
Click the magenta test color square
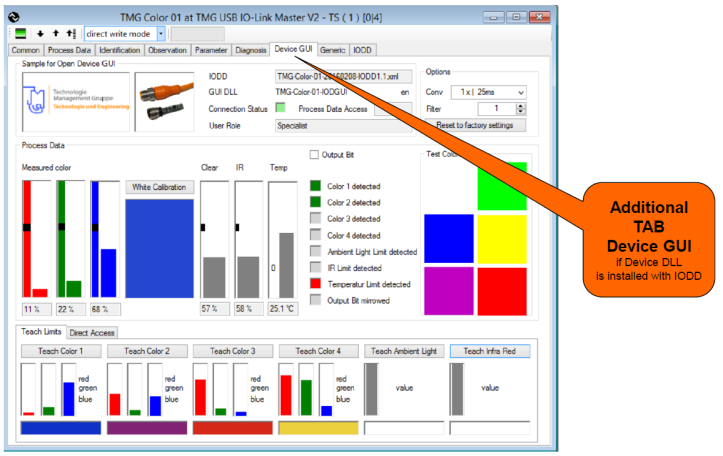(x=449, y=291)
